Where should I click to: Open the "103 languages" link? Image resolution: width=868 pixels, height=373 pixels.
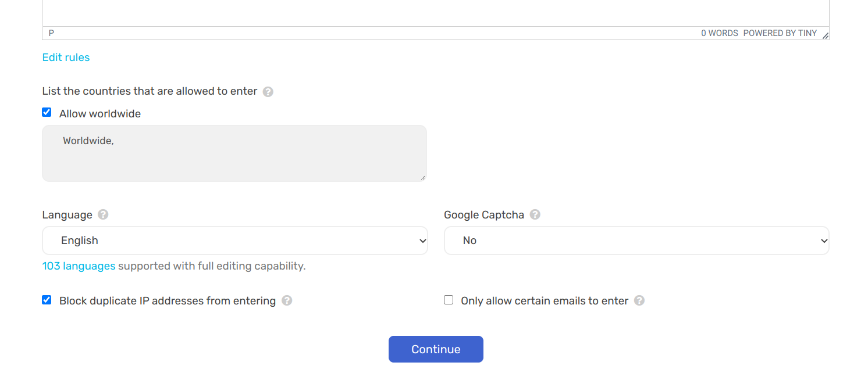point(79,266)
